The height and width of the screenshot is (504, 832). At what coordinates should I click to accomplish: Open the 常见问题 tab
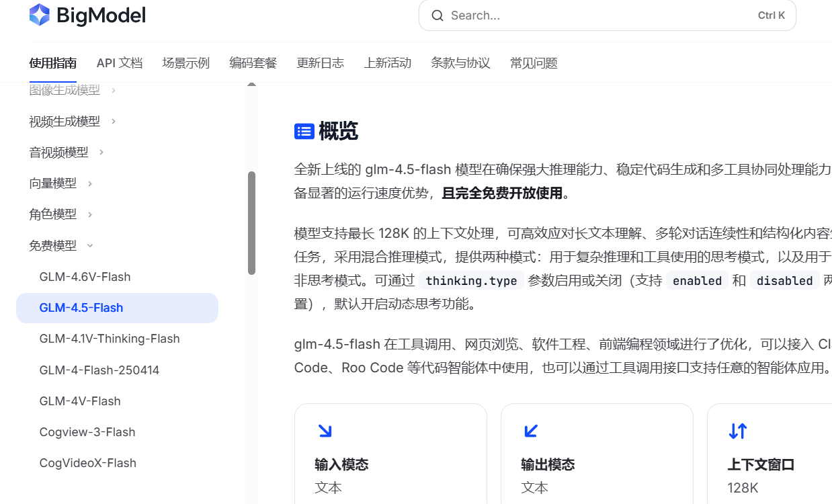[534, 63]
